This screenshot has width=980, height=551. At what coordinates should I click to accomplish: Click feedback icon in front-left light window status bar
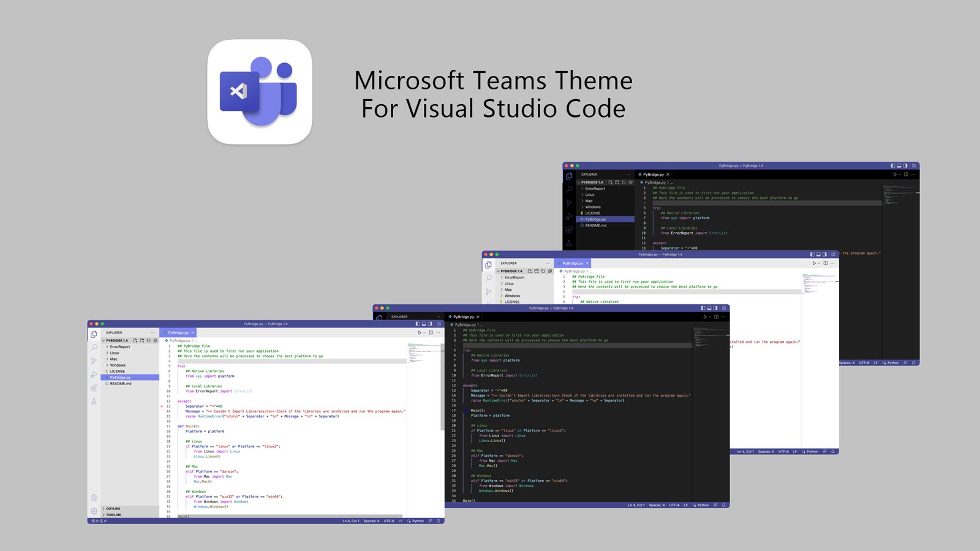pyautogui.click(x=430, y=521)
